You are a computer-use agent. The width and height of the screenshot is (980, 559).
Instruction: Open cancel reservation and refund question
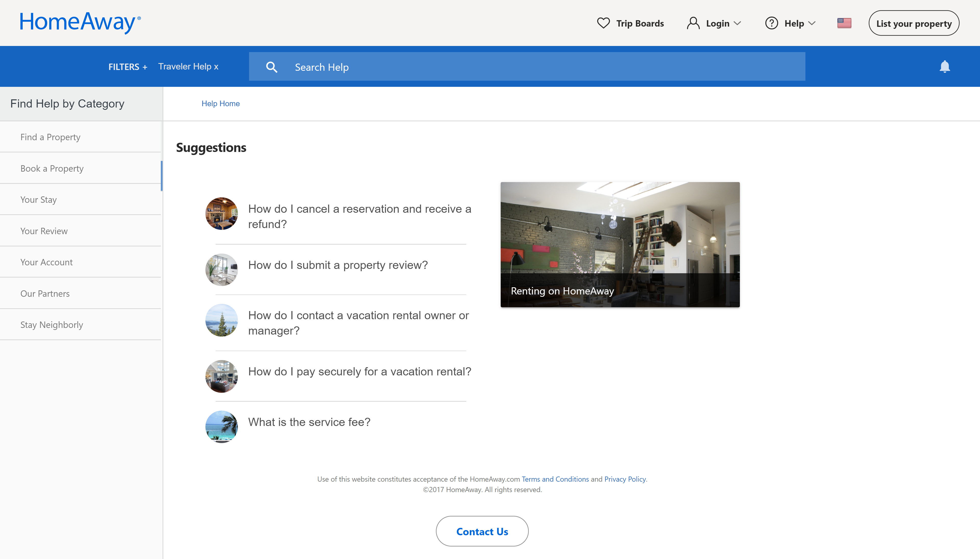[359, 216]
